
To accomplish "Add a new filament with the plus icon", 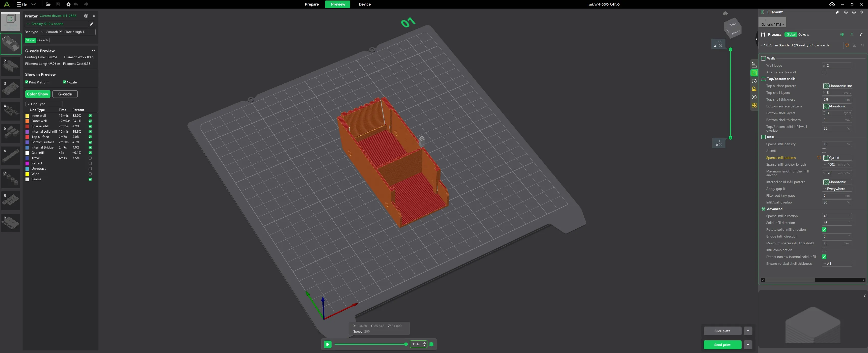I will click(x=846, y=12).
